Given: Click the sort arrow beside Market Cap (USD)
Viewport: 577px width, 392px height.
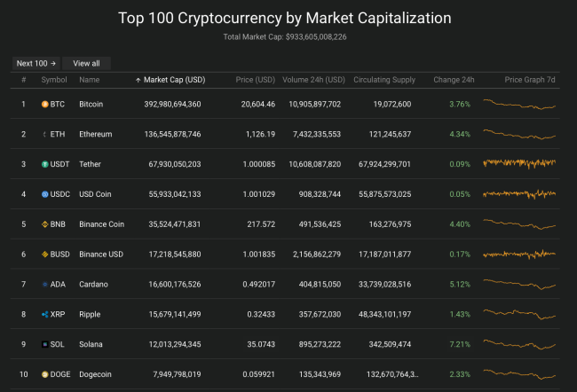Looking at the screenshot, I should coord(138,80).
